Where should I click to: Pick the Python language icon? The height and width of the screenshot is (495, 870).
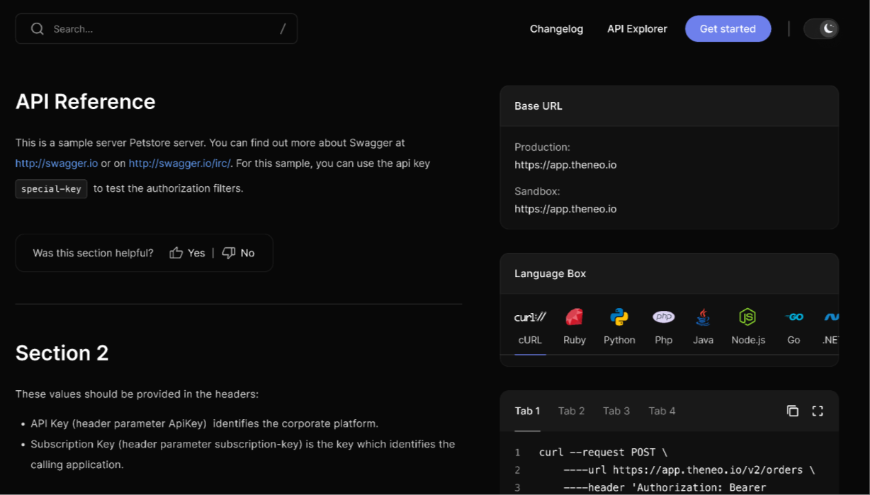(x=619, y=318)
